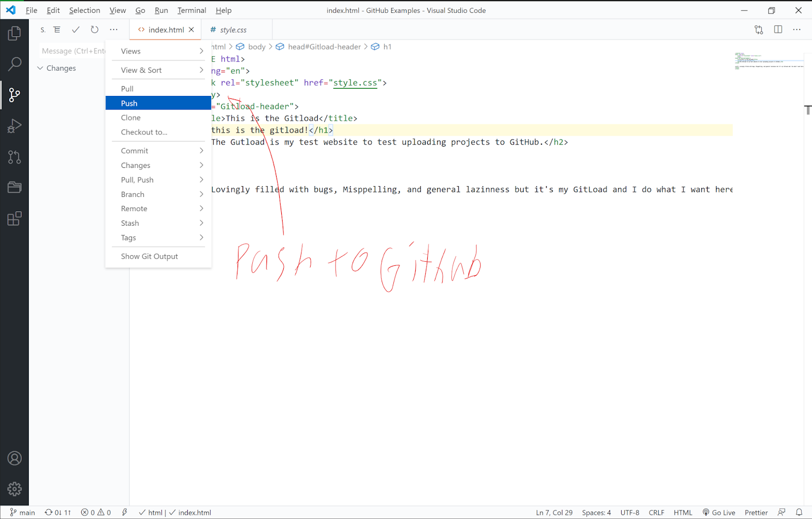
Task: Expand the Tags submenu
Action: [158, 237]
